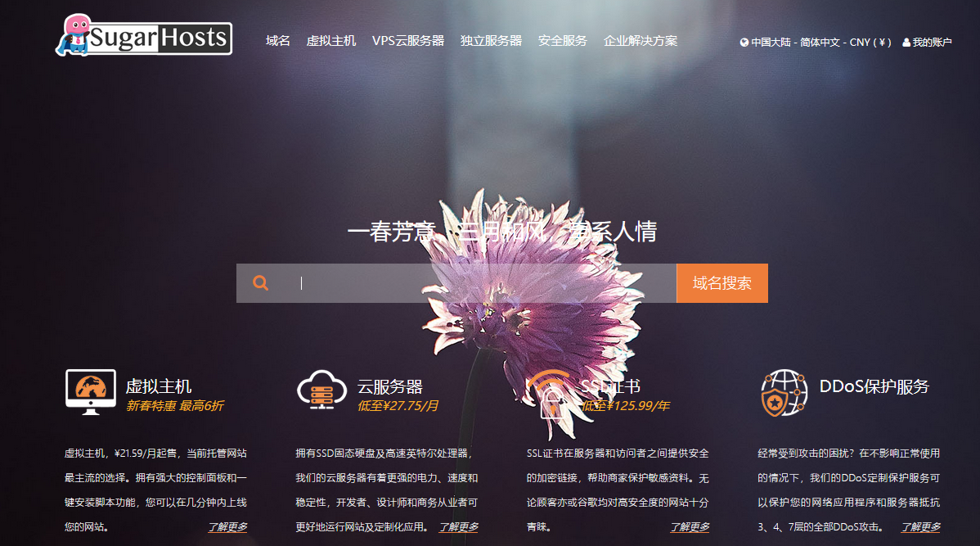Open the 域名 menu item
Image resolution: width=980 pixels, height=546 pixels.
pos(278,41)
